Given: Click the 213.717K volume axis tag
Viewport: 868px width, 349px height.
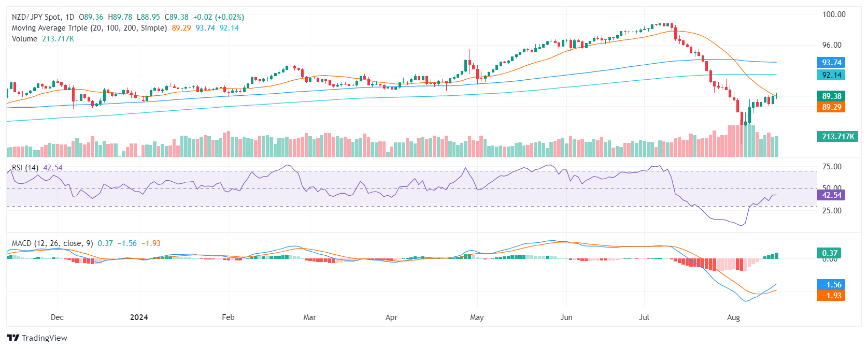Looking at the screenshot, I should [837, 137].
